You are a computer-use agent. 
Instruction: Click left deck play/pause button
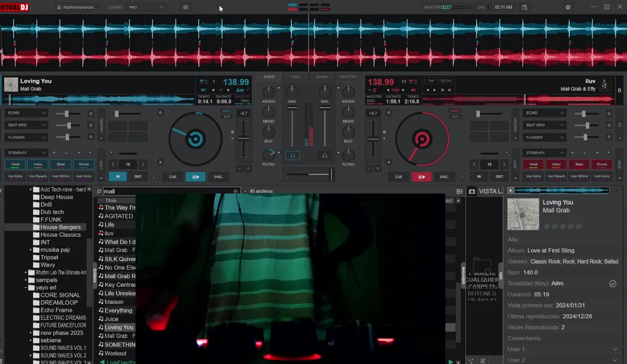click(195, 177)
